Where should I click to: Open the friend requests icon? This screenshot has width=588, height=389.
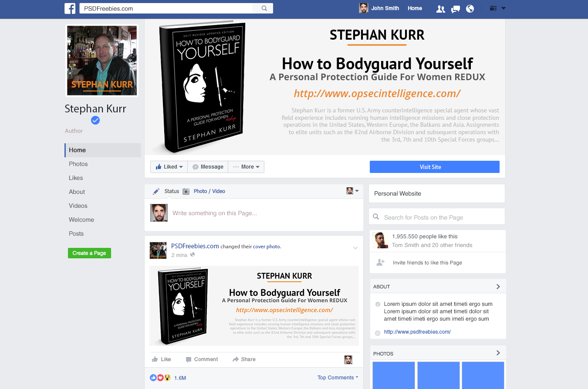(440, 8)
